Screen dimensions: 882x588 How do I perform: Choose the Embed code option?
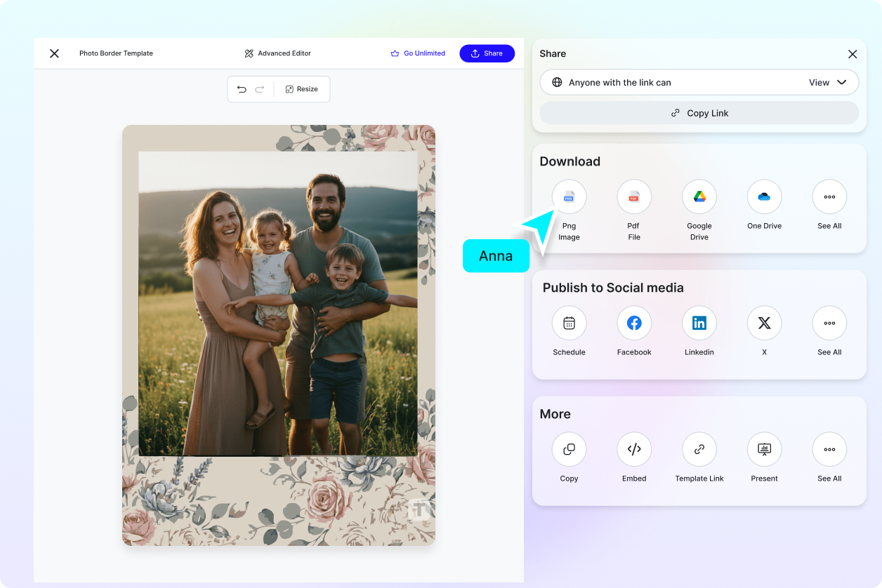coord(634,450)
